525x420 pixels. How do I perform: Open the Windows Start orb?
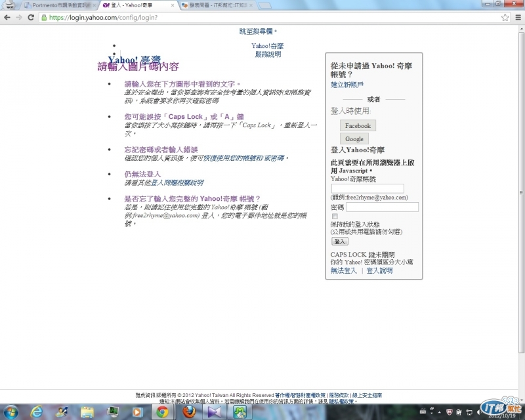tap(10, 411)
